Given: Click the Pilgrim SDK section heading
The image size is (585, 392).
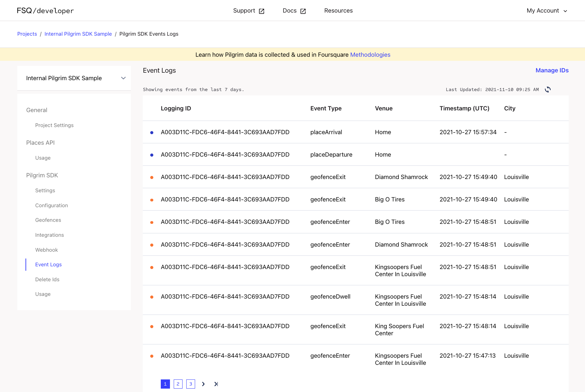Looking at the screenshot, I should pyautogui.click(x=42, y=175).
